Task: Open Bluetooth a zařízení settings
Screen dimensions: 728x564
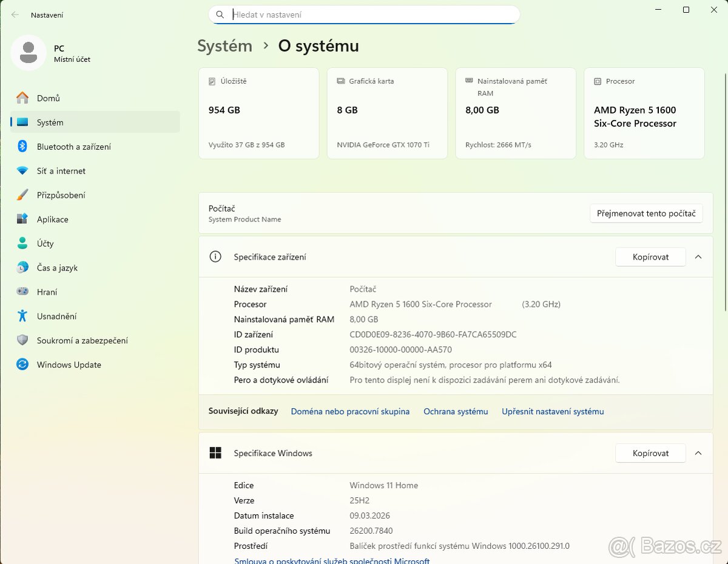Action: 73,147
